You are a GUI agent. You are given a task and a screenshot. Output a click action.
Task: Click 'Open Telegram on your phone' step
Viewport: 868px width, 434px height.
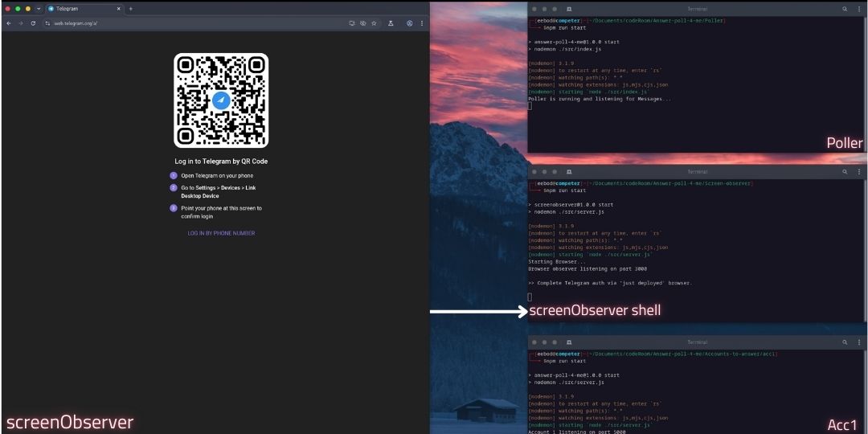pyautogui.click(x=217, y=175)
